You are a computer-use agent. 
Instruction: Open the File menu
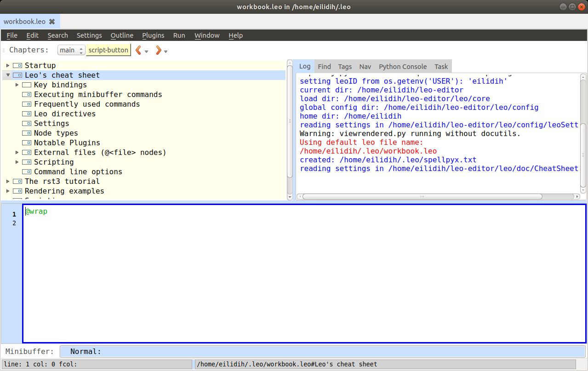point(12,35)
